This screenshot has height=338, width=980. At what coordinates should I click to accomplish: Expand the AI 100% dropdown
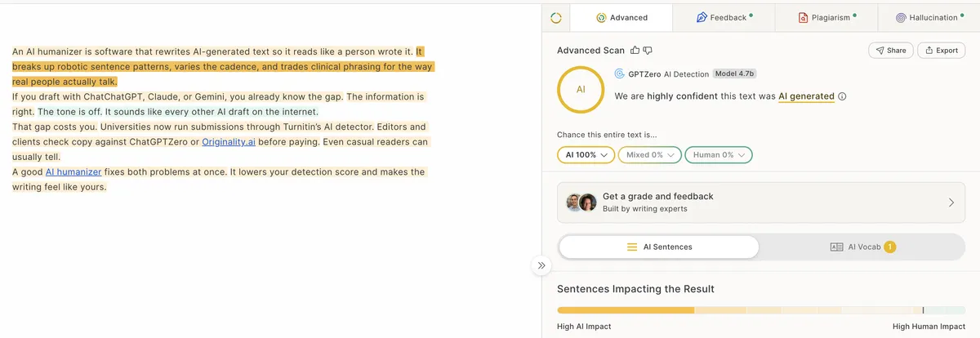click(x=586, y=154)
